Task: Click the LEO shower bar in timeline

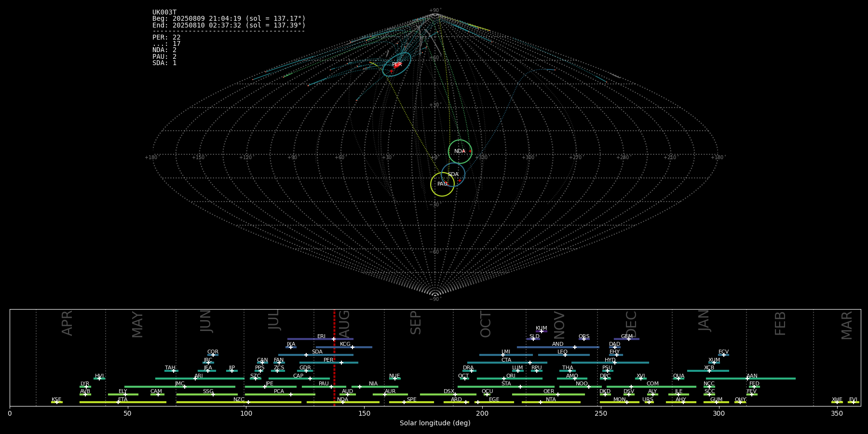Action: click(x=564, y=355)
